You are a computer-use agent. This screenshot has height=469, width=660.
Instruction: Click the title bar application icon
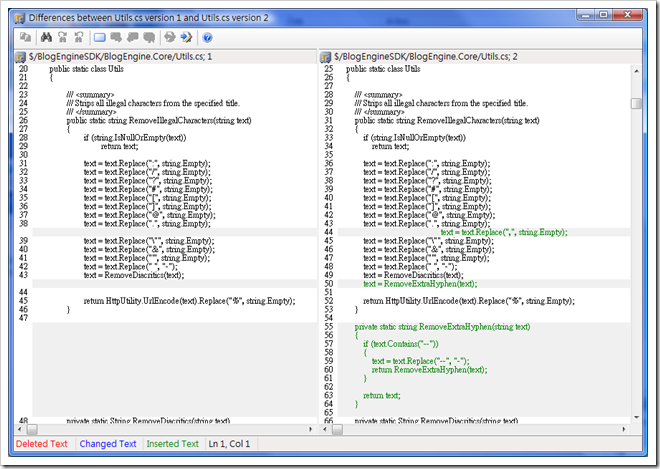20,18
